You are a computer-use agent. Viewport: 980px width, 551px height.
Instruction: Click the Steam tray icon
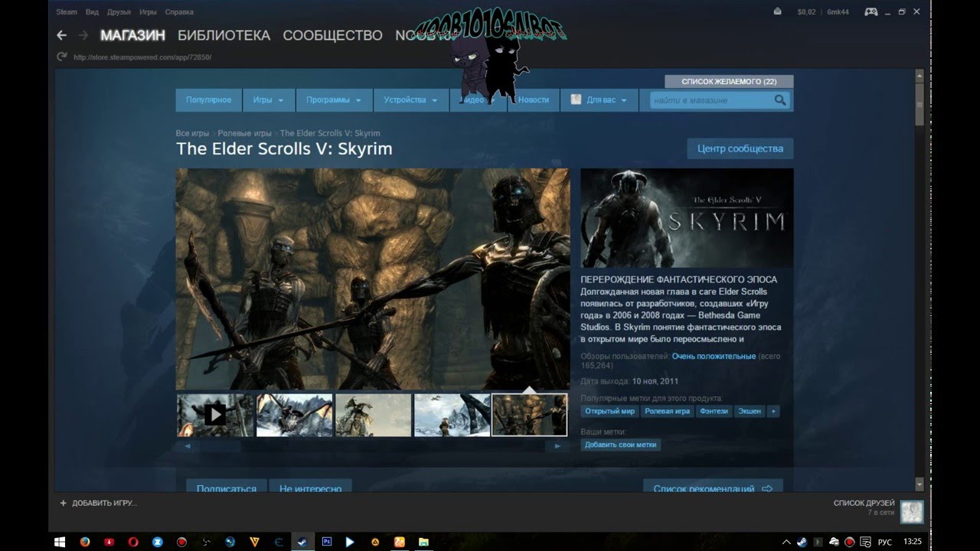click(x=801, y=542)
